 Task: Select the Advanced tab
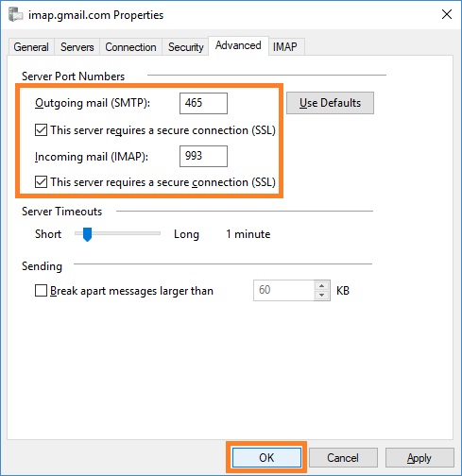coord(238,45)
